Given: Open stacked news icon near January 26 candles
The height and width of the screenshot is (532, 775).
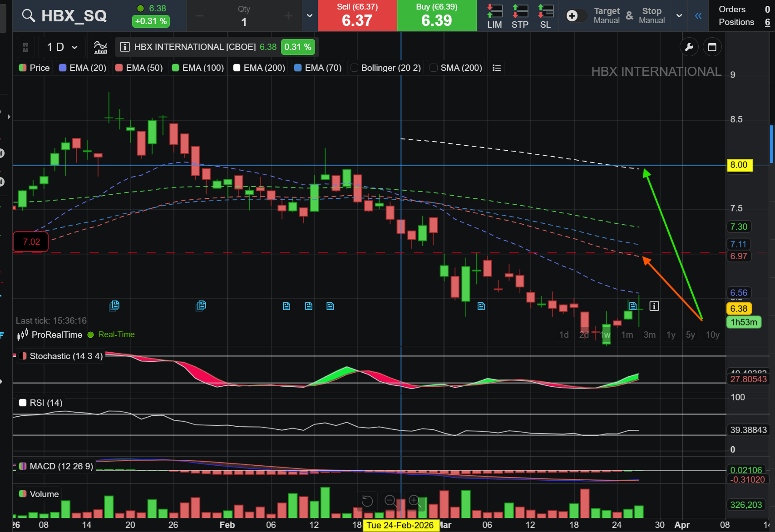Looking at the screenshot, I should 201,305.
